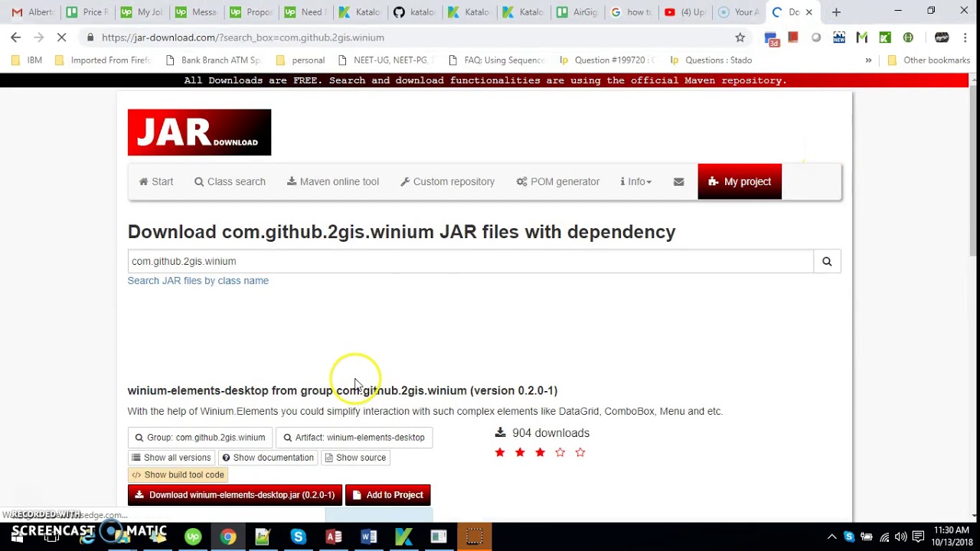The image size is (980, 551).
Task: Open Custom repository page
Action: pos(447,182)
